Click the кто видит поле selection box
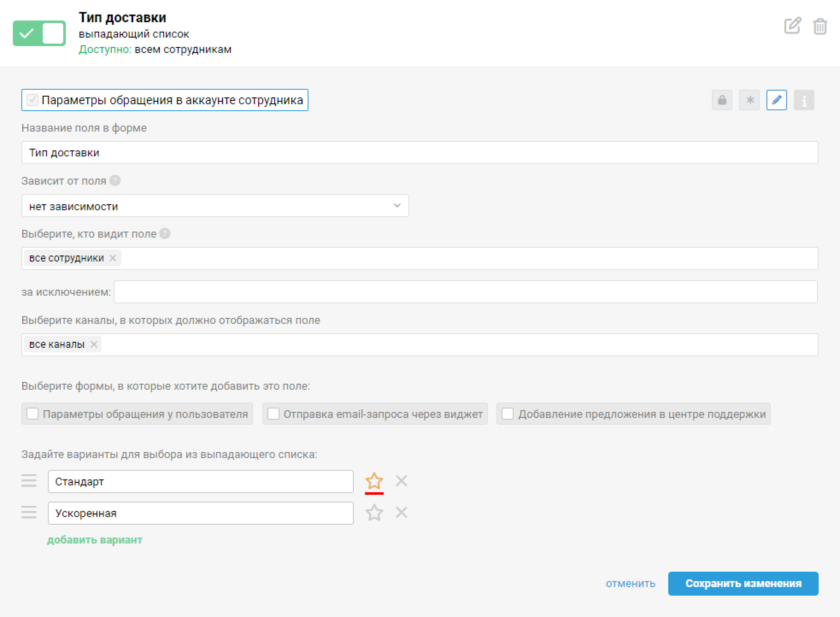 click(420, 259)
